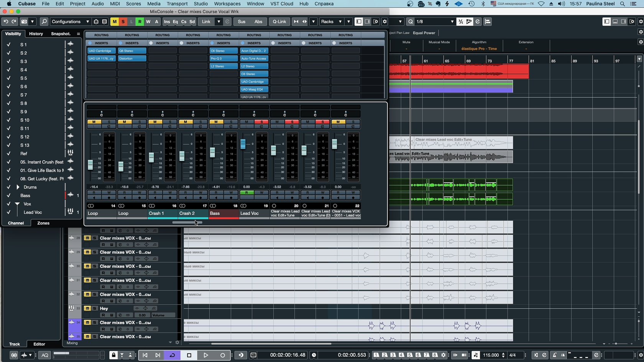
Task: Go to previous marker in transport
Action: pos(145,355)
